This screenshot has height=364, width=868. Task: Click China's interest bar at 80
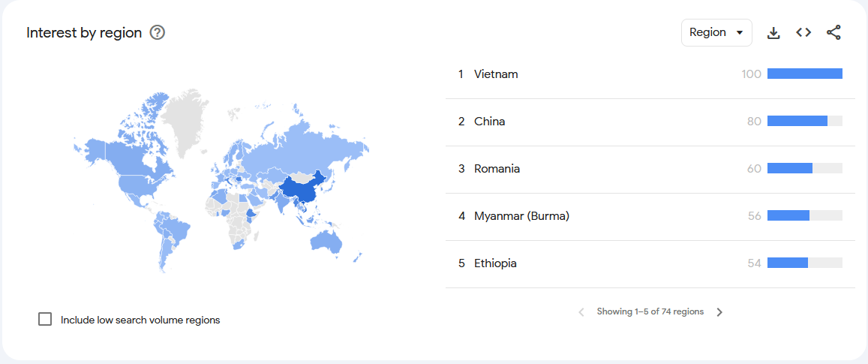click(797, 121)
